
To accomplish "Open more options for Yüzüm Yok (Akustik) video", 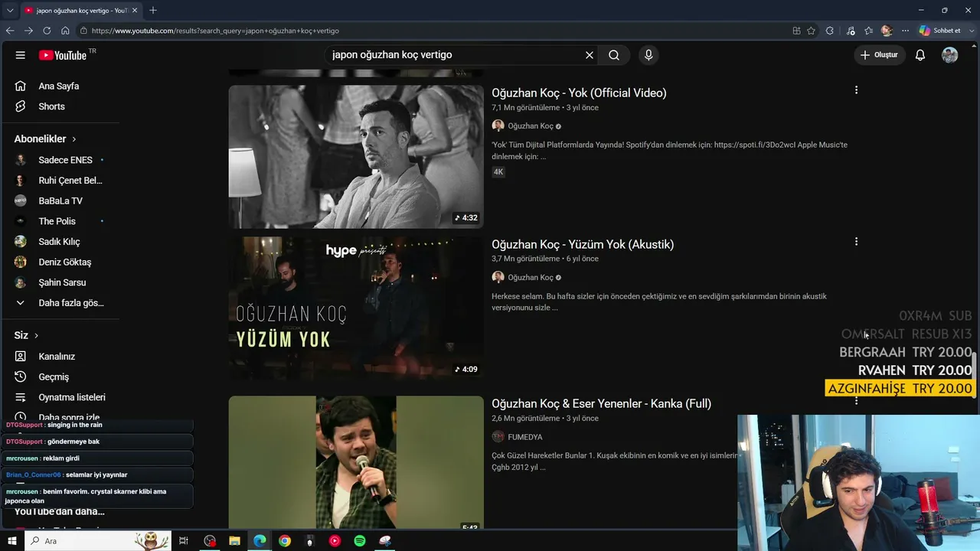I will coord(856,242).
